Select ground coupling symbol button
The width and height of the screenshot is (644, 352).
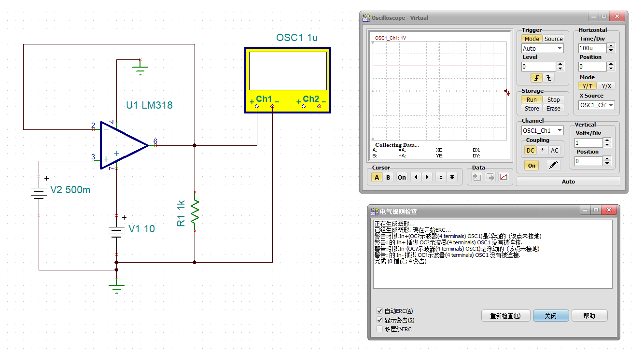[x=542, y=150]
